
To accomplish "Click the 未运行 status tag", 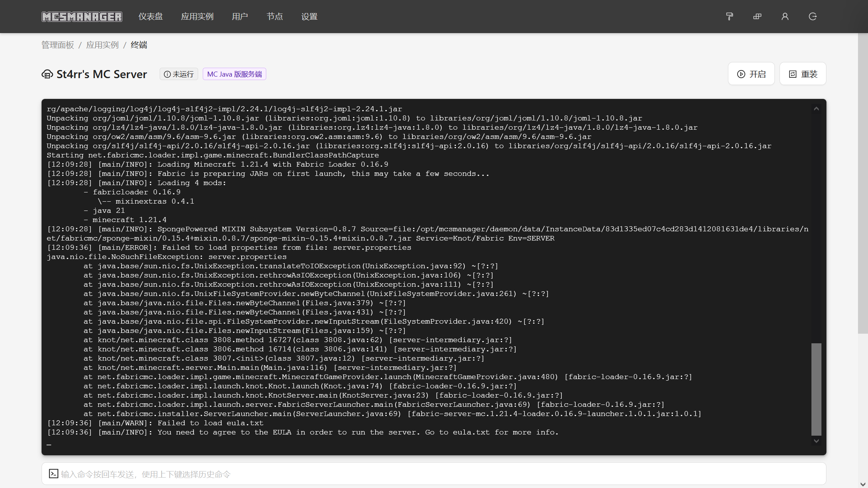I will (179, 74).
